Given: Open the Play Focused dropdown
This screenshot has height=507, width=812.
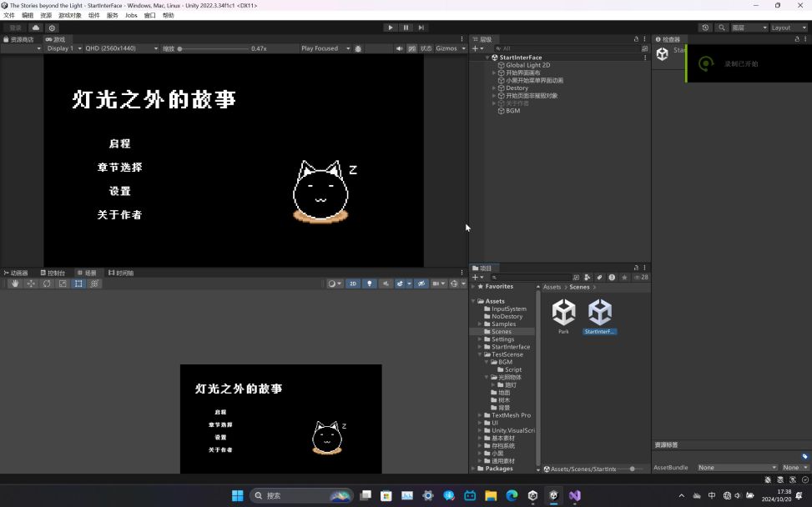Looking at the screenshot, I should [x=325, y=48].
